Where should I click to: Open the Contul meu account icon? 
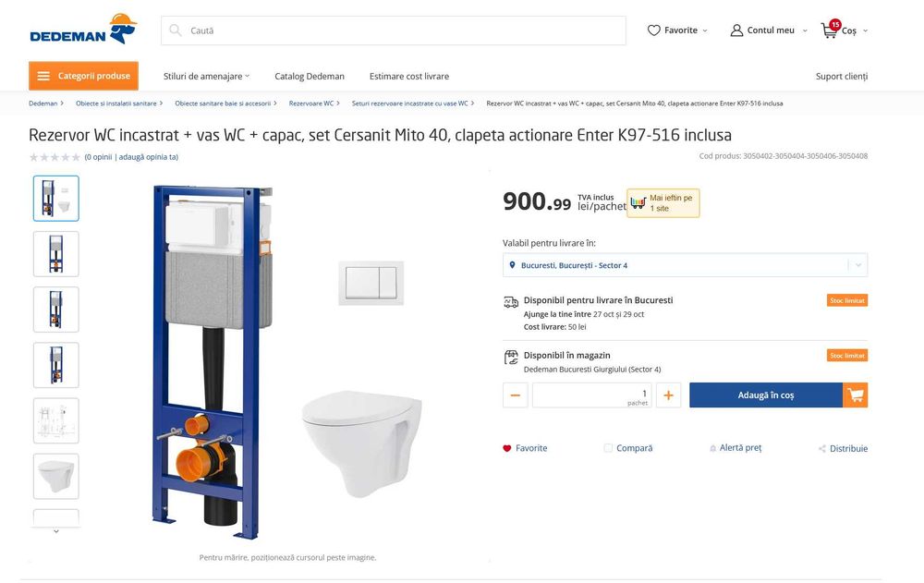tap(736, 30)
